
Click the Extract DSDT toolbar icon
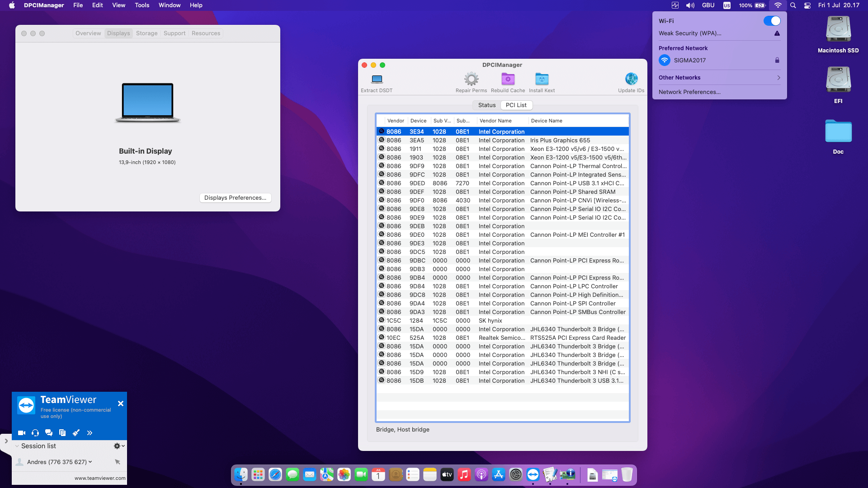(377, 80)
